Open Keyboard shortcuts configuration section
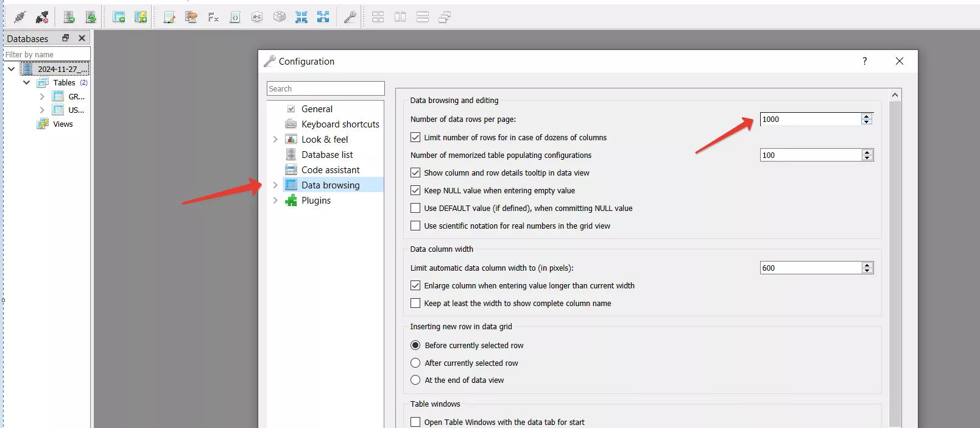This screenshot has height=428, width=980. tap(340, 124)
